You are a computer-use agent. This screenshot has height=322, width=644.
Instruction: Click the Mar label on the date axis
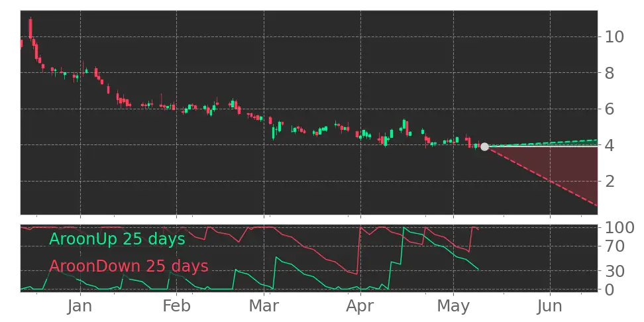tap(264, 306)
